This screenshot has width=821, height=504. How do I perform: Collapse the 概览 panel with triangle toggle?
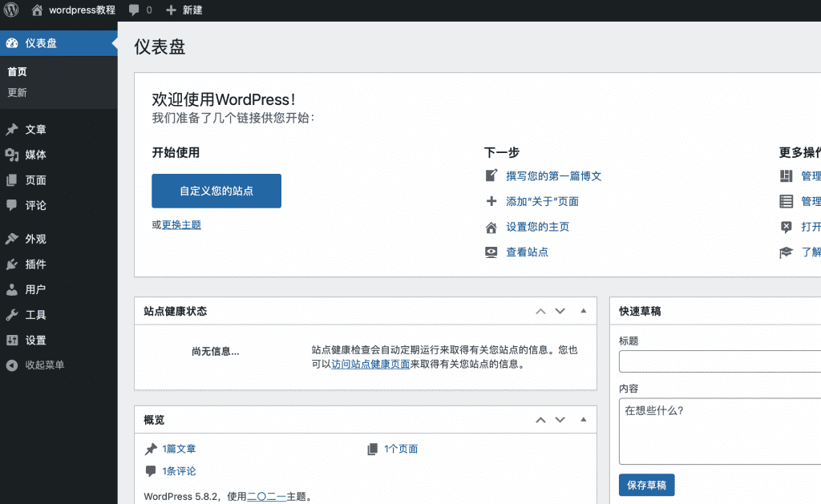[x=584, y=419]
